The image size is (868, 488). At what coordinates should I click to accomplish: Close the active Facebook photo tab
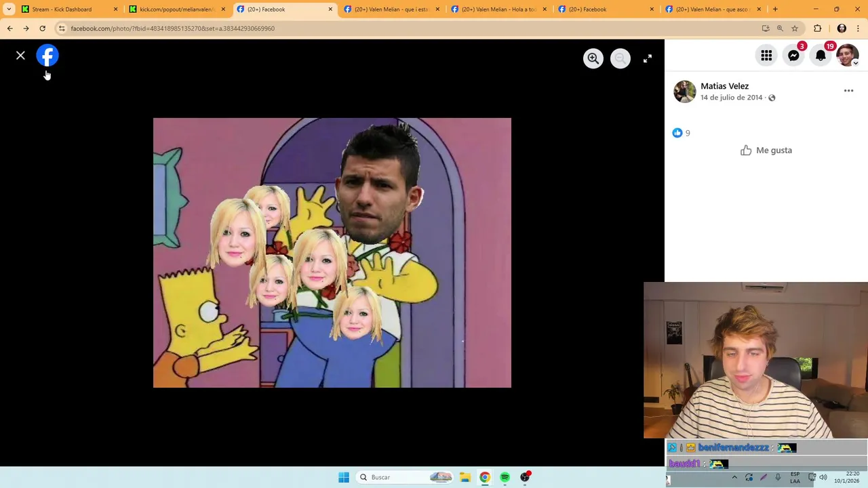tap(330, 9)
